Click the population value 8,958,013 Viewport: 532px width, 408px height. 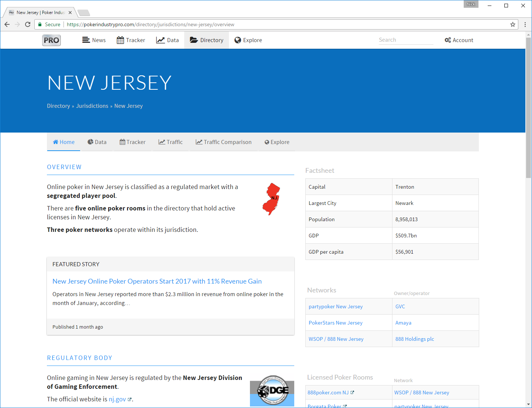tap(406, 219)
